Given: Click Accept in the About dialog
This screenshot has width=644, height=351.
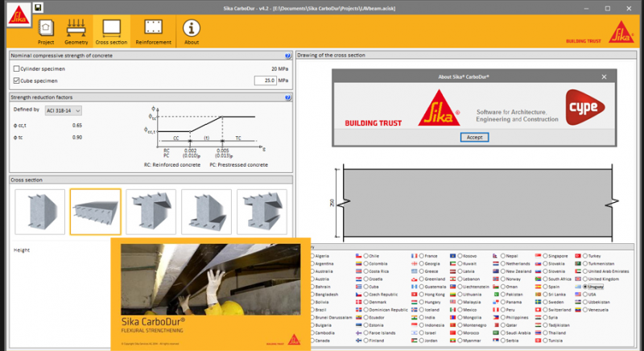Looking at the screenshot, I should (x=474, y=137).
